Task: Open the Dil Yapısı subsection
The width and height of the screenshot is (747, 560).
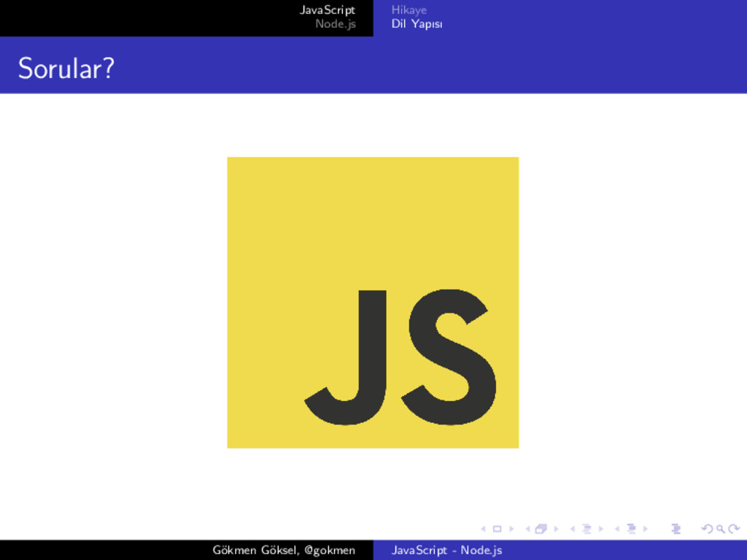Action: point(417,24)
